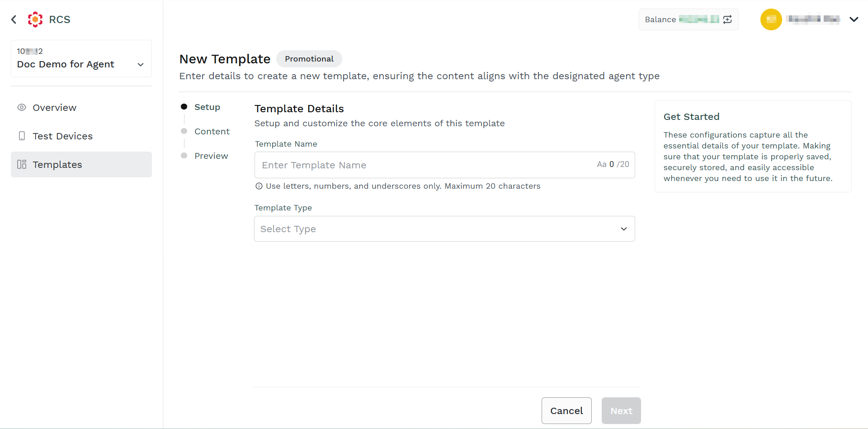The width and height of the screenshot is (868, 429).
Task: Click the RCS hexagon logo icon
Action: (x=35, y=19)
